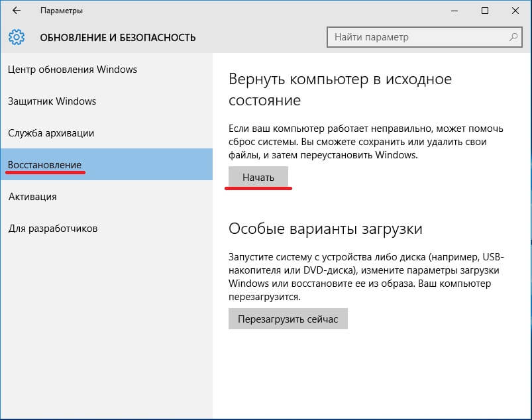Select 'Защитник Windows' in sidebar
This screenshot has width=532, height=420.
click(52, 101)
